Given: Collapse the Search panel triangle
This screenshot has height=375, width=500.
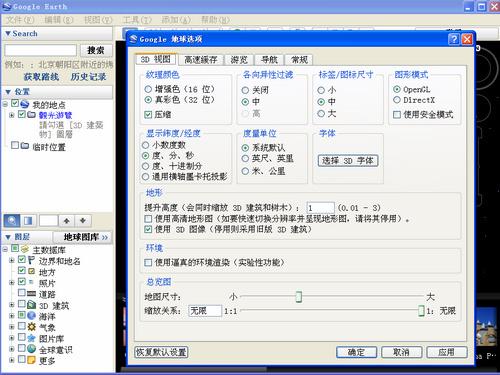Looking at the screenshot, I should point(8,34).
